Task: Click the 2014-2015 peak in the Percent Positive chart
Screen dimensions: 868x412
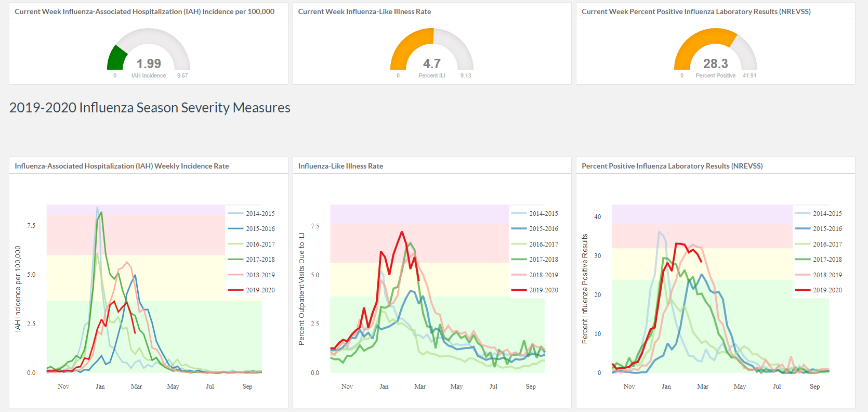Action: 659,232
